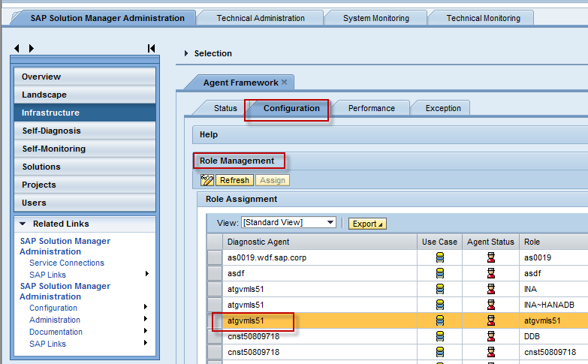588x364 pixels.
Task: Collapse the navigation panel with the bar-arrow icon
Action: (x=151, y=48)
